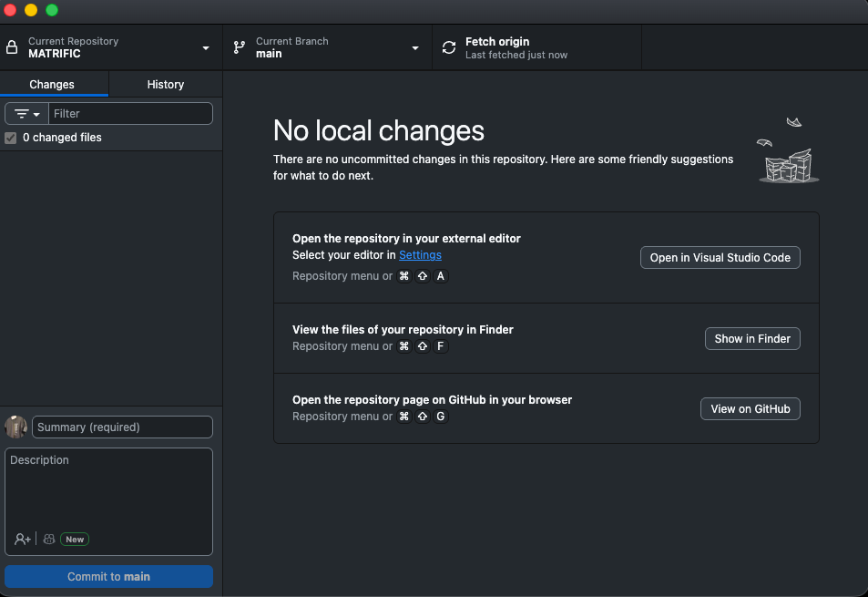Focus the Summary (required) input field
The height and width of the screenshot is (597, 868).
pos(122,427)
